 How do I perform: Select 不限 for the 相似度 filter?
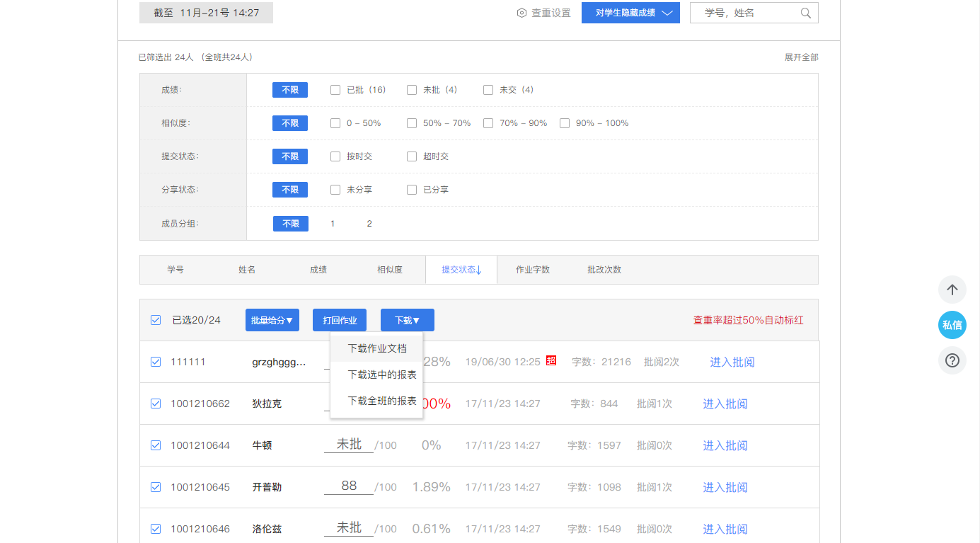(x=290, y=123)
